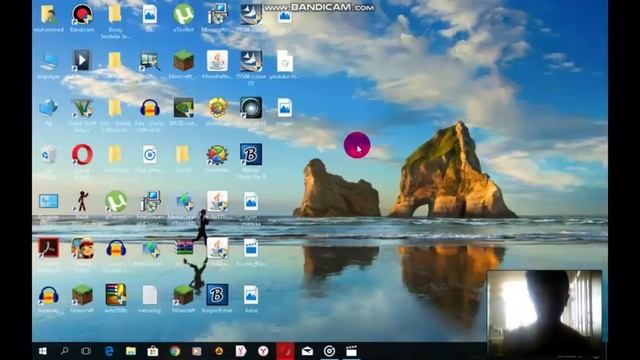This screenshot has height=360, width=640.
Task: Launch Google Chrome from the taskbar
Action: (x=175, y=351)
